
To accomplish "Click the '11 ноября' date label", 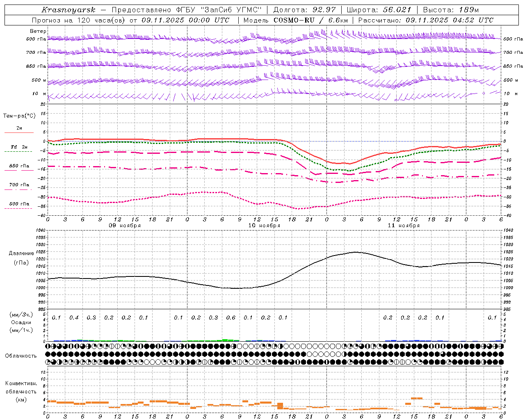I will tap(404, 226).
